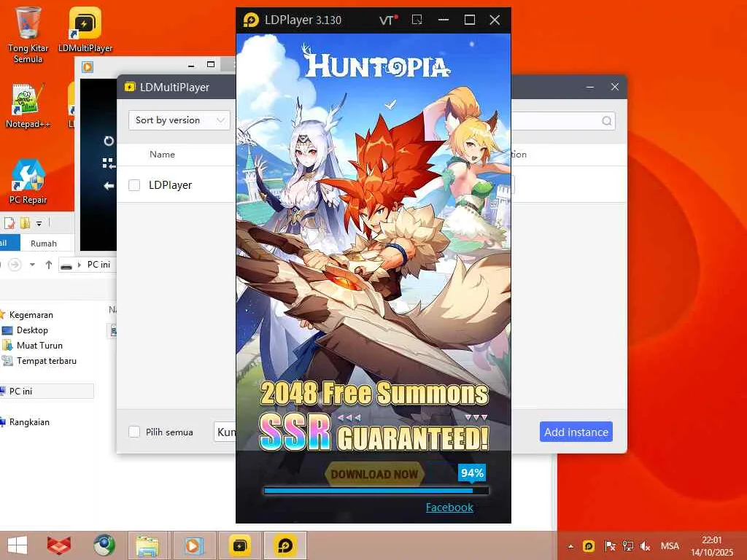This screenshot has height=560, width=747.
Task: Click the muted volume tray icon
Action: pyautogui.click(x=646, y=545)
